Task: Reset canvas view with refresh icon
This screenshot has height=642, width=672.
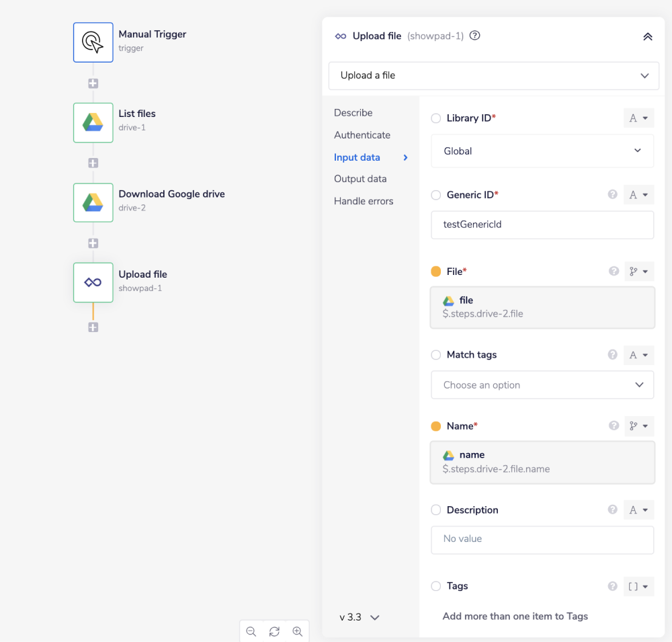Action: point(274,631)
